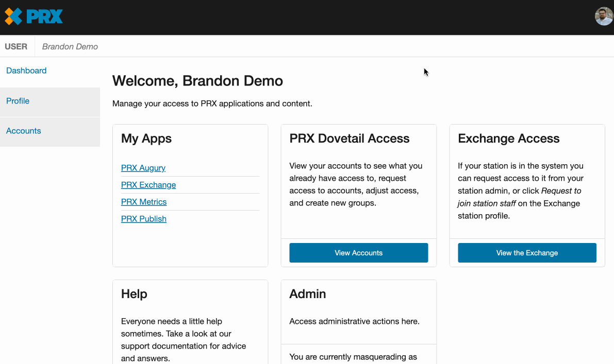Click 'Manage your access to PRX applications' text
Image resolution: width=614 pixels, height=364 pixels.
point(212,103)
